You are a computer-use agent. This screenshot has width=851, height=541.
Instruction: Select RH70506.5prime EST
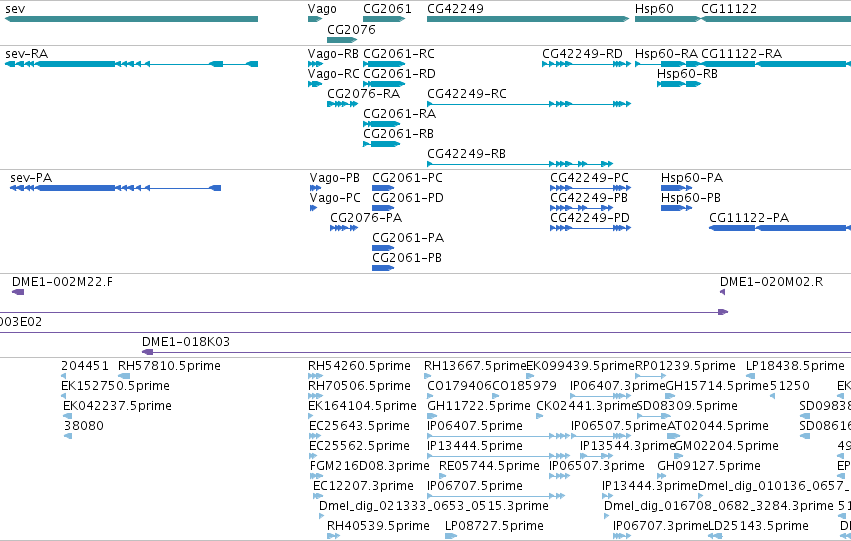pos(315,396)
